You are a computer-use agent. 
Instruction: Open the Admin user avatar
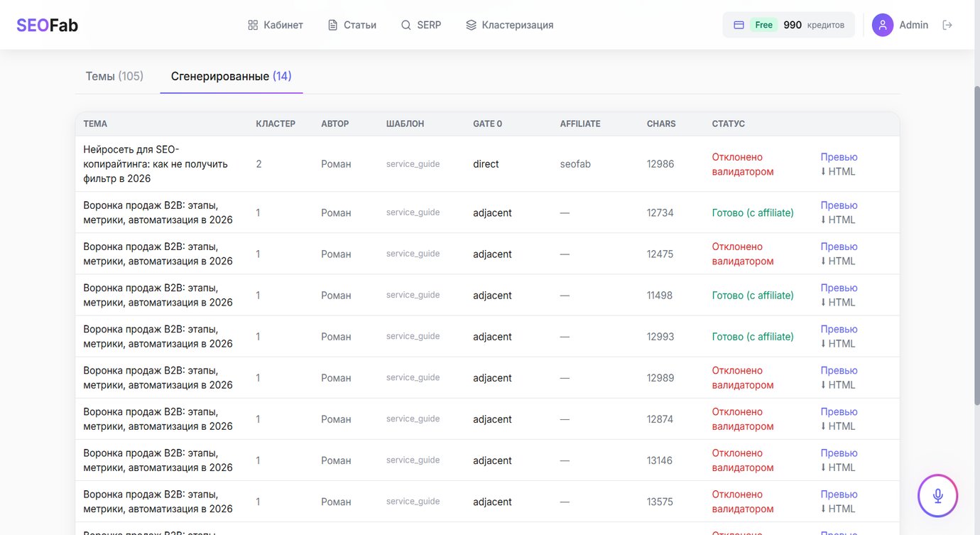(x=883, y=25)
